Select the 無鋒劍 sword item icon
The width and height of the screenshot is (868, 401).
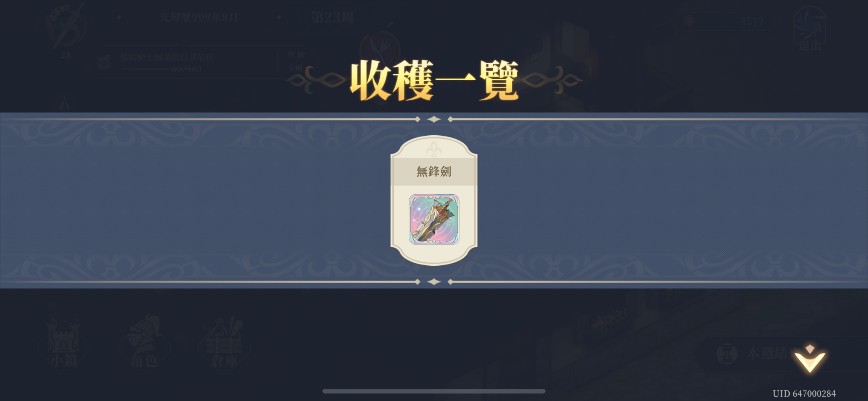tap(434, 219)
